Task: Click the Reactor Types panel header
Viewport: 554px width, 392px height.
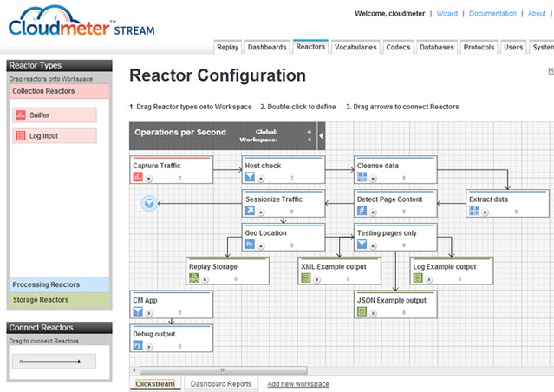Action: tap(59, 65)
